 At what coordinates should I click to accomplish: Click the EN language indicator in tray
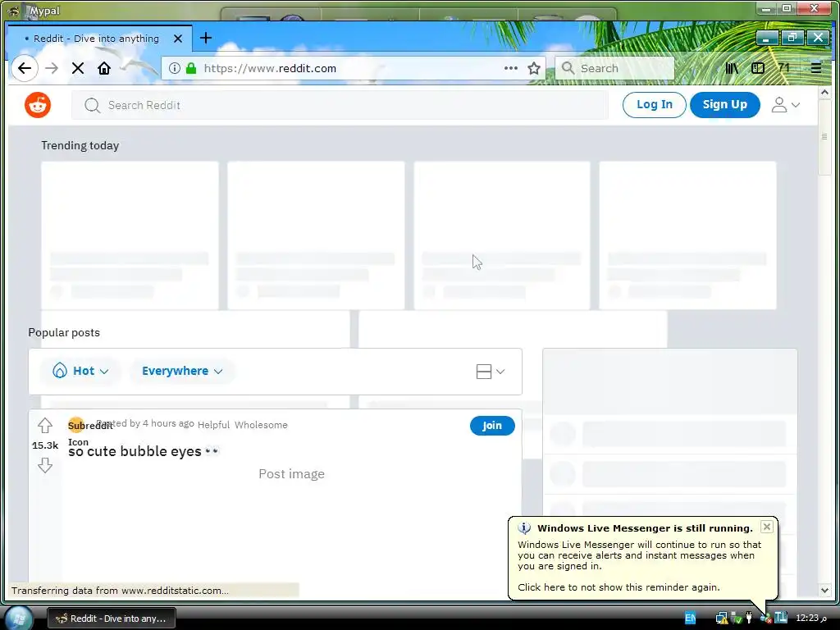coord(690,618)
